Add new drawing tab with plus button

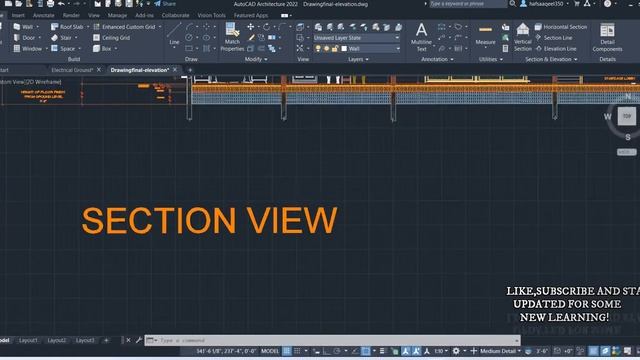(190, 70)
